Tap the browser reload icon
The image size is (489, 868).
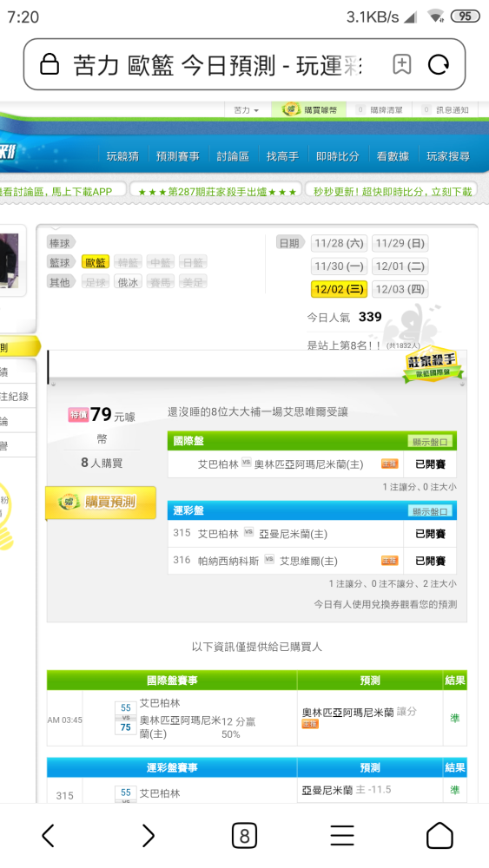pyautogui.click(x=438, y=65)
